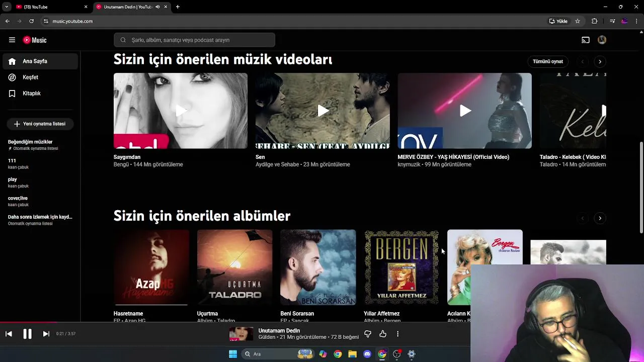The width and height of the screenshot is (644, 362).
Task: Go to the previous track
Action: [9, 334]
